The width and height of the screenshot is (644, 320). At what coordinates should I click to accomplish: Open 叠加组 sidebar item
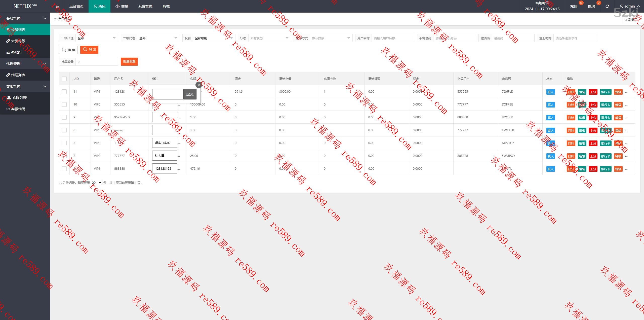click(x=16, y=52)
